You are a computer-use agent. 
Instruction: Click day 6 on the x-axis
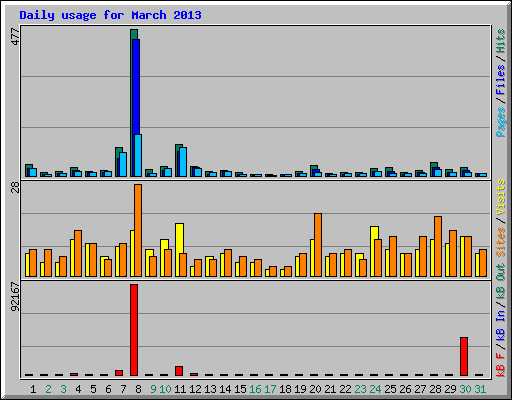point(108,389)
